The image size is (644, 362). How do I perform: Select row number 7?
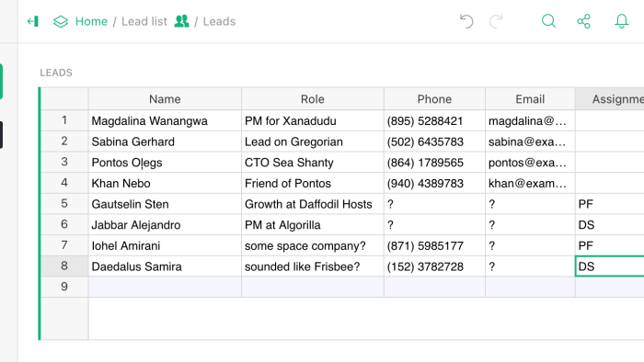coord(64,245)
